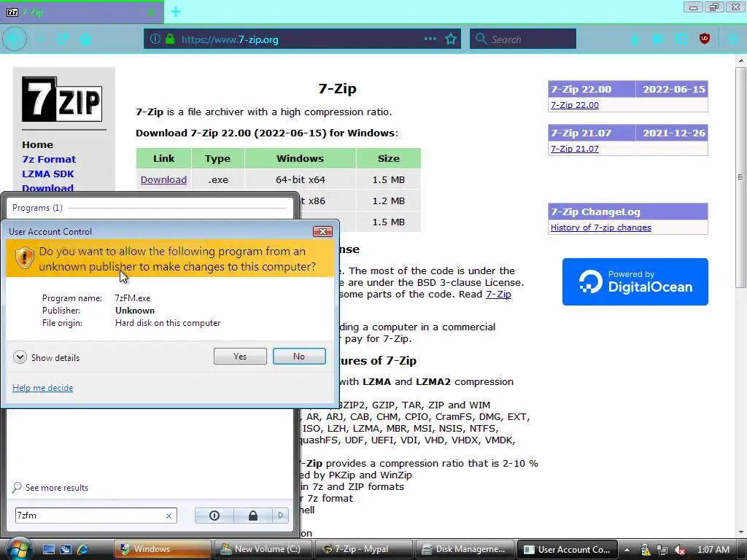The width and height of the screenshot is (747, 560).
Task: Switch to User Account Control taskbar button
Action: point(567,549)
